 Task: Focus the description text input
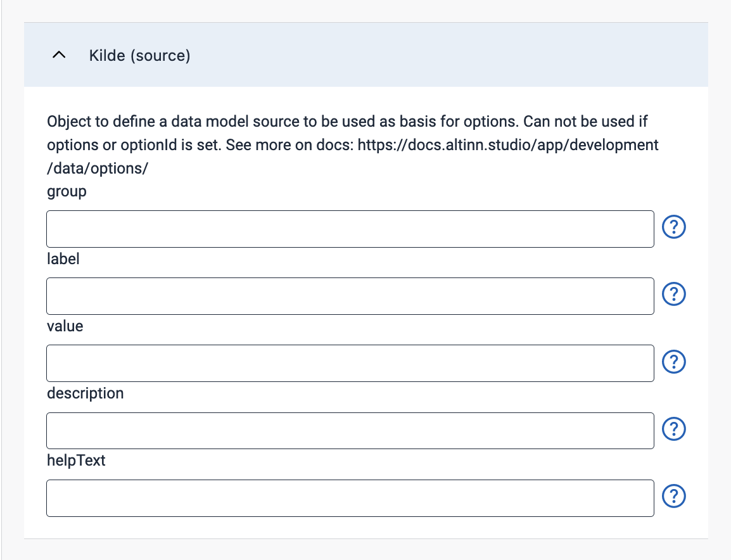(x=350, y=431)
